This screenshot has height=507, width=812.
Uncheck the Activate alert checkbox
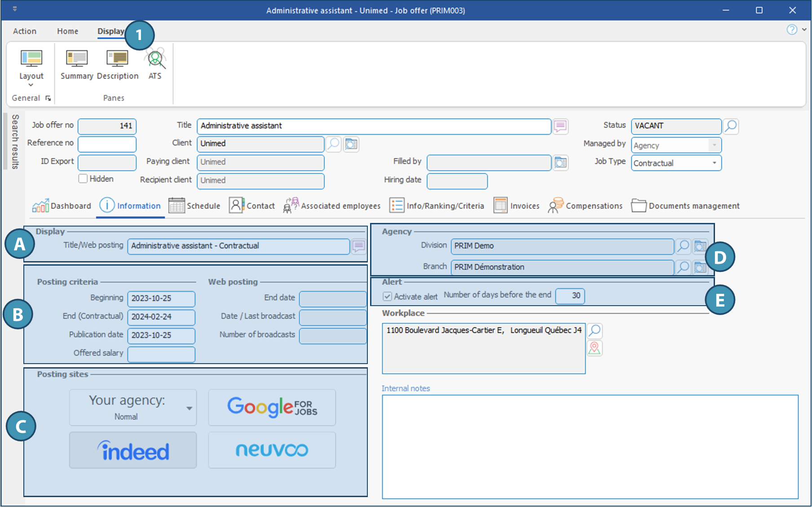click(387, 297)
